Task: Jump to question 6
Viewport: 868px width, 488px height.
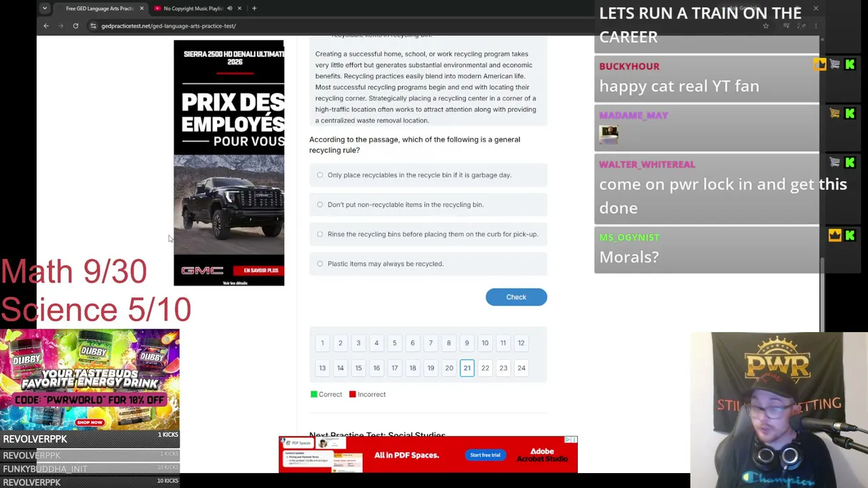Action: point(412,343)
